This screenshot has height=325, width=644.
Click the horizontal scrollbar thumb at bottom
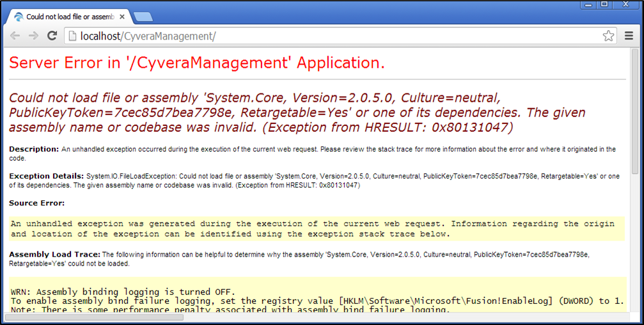point(94,317)
